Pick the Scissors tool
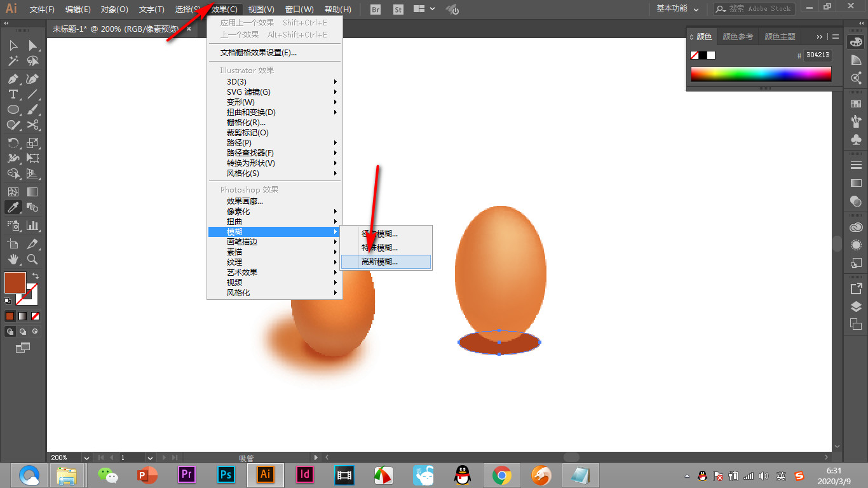Viewport: 868px width, 488px height. pyautogui.click(x=33, y=125)
